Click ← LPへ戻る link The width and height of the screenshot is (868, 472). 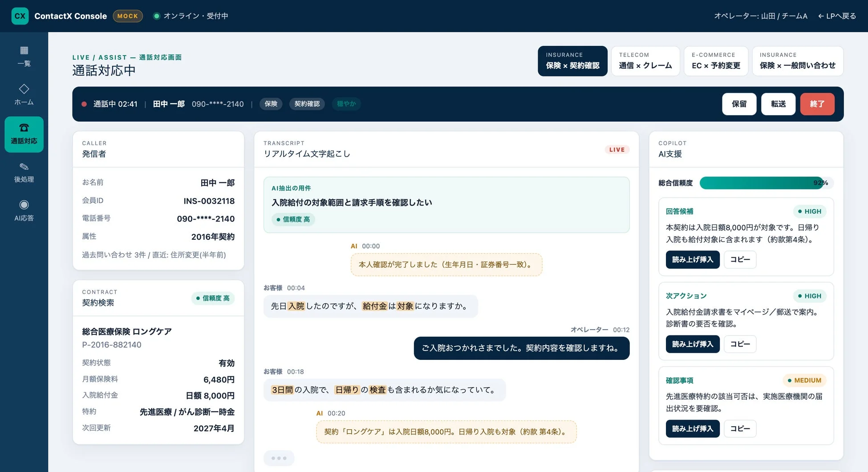click(x=837, y=16)
